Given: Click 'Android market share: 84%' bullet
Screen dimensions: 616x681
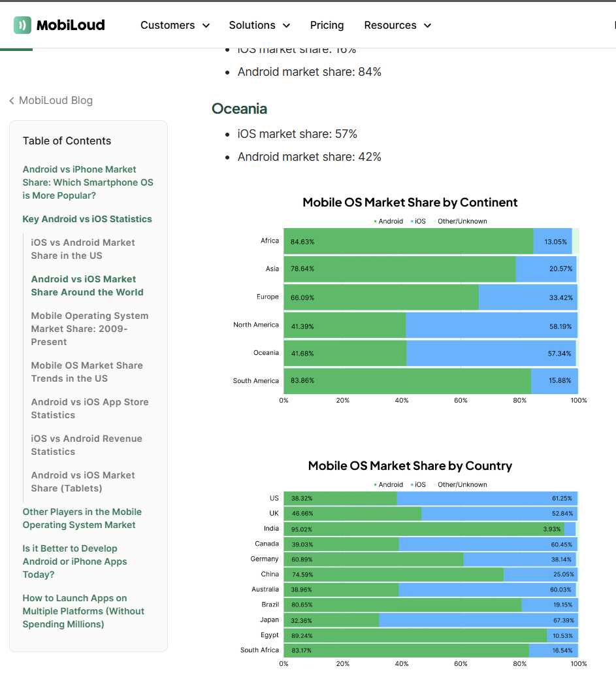Looking at the screenshot, I should coord(309,72).
